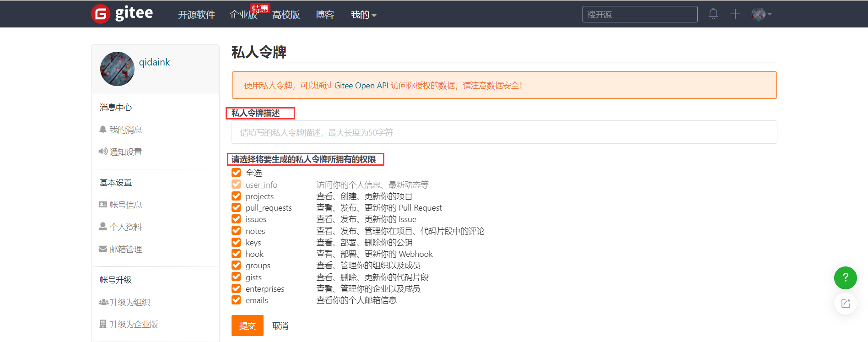Image resolution: width=868 pixels, height=342 pixels.
Task: Open the green help question-mark button
Action: tap(845, 277)
